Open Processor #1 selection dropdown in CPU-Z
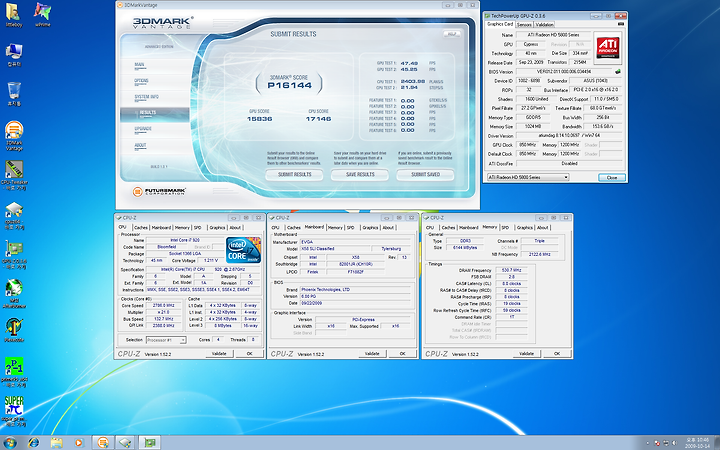The image size is (720, 450). tap(166, 340)
